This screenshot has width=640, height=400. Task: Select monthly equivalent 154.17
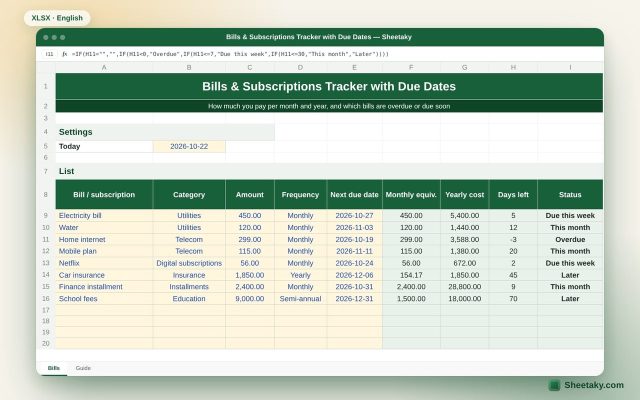tap(411, 275)
